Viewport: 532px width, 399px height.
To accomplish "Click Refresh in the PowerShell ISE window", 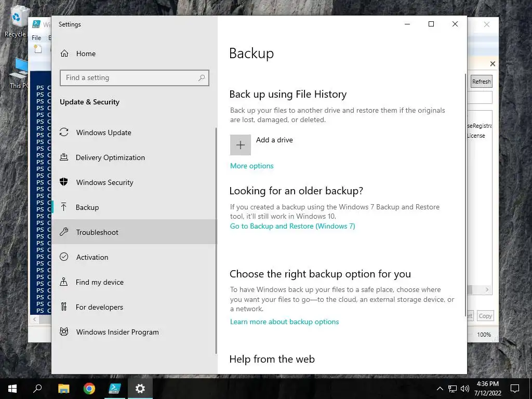I will coord(481,82).
